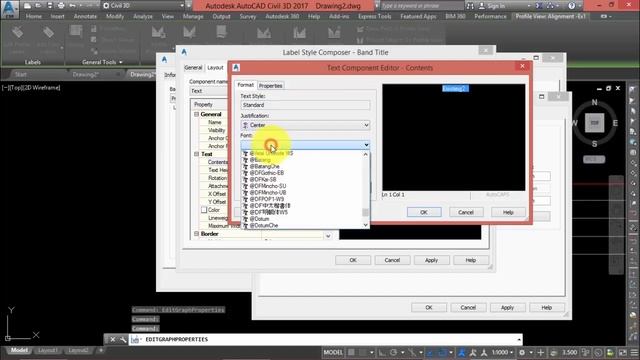Click OK in the rear properties dialog
The height and width of the screenshot is (360, 640).
pyautogui.click(x=429, y=307)
